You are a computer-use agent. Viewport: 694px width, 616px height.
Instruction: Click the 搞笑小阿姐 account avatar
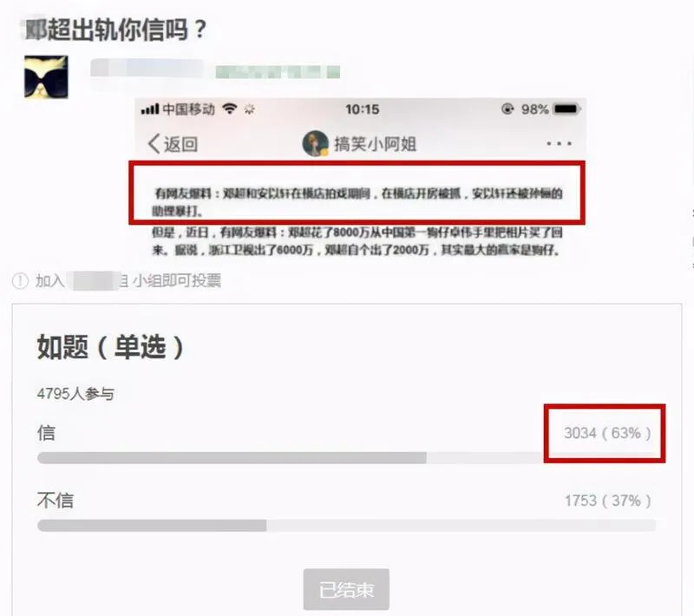(x=315, y=143)
